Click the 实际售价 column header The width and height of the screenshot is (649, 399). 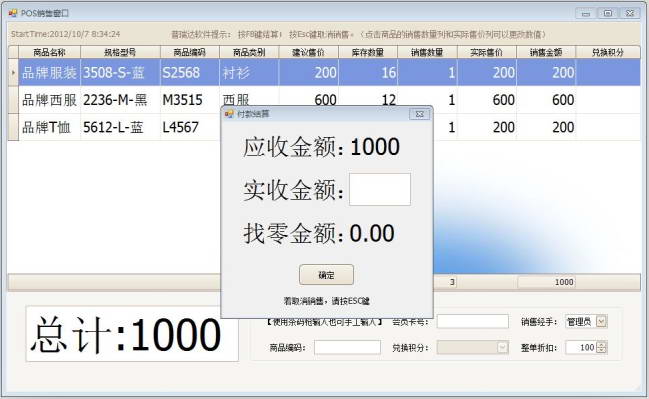coord(487,52)
